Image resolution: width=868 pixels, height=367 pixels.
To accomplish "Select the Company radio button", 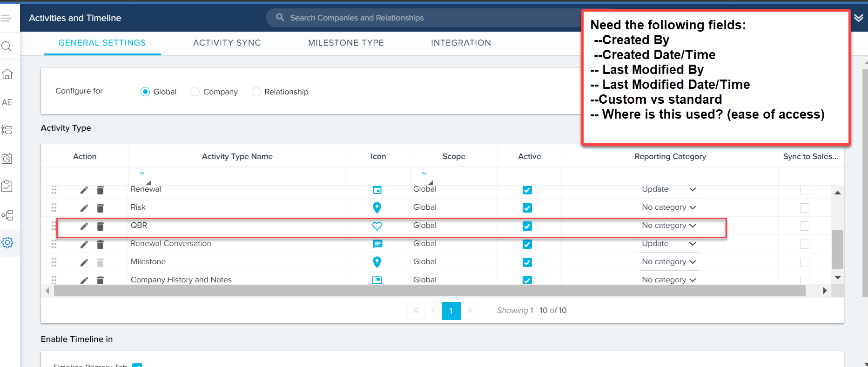I will point(195,92).
